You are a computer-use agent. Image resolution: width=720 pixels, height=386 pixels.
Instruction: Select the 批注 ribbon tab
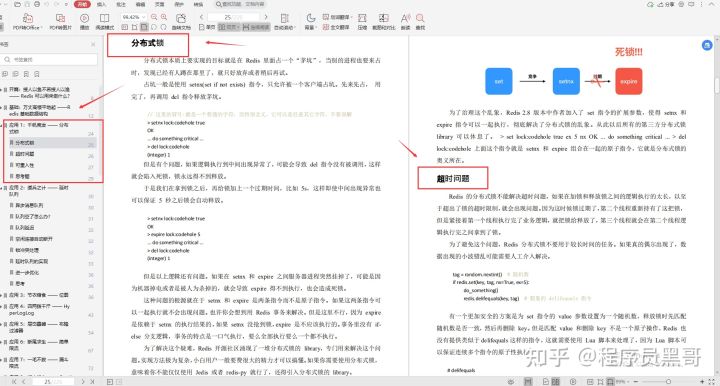(121, 4)
